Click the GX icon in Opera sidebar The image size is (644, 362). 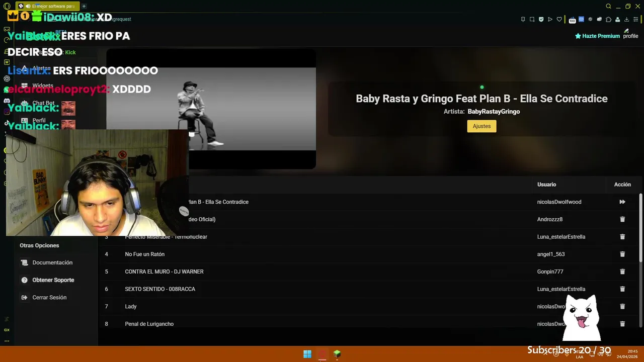(7, 330)
